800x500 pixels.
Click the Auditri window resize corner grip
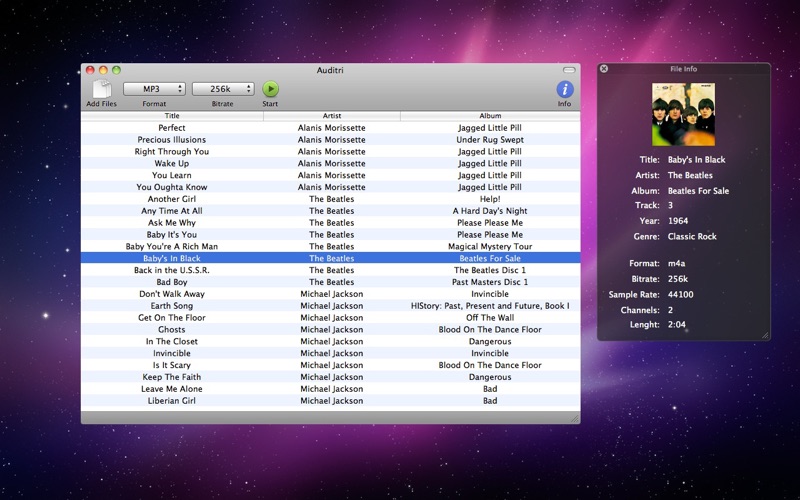coord(574,418)
